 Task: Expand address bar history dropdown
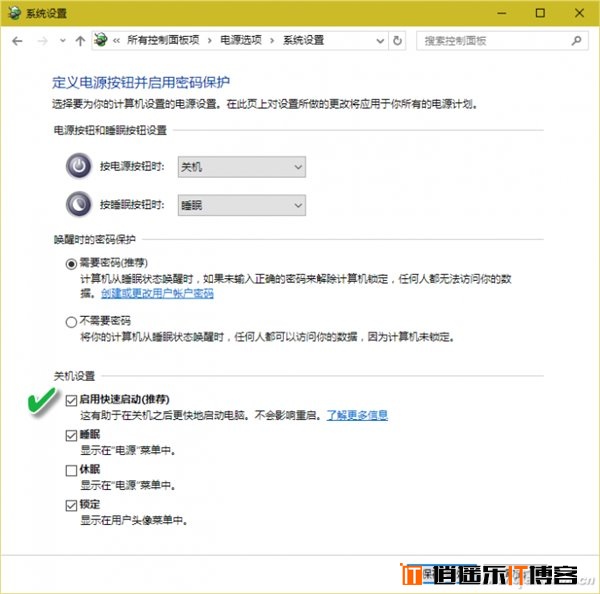[380, 41]
